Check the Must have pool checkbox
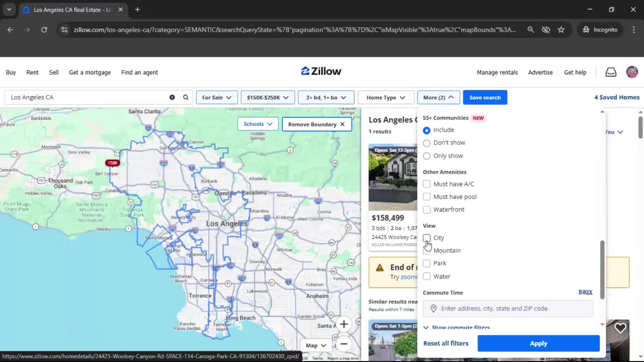 coord(427,197)
